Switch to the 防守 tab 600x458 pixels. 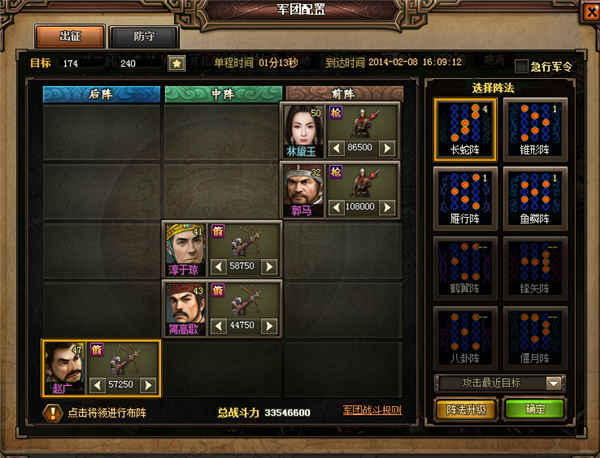click(x=144, y=37)
